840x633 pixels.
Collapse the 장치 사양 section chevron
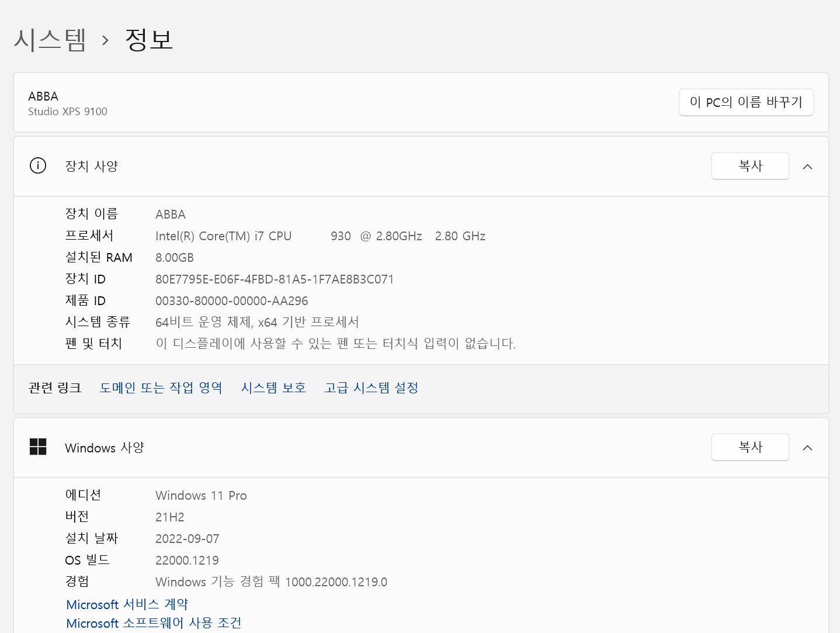[x=808, y=167]
